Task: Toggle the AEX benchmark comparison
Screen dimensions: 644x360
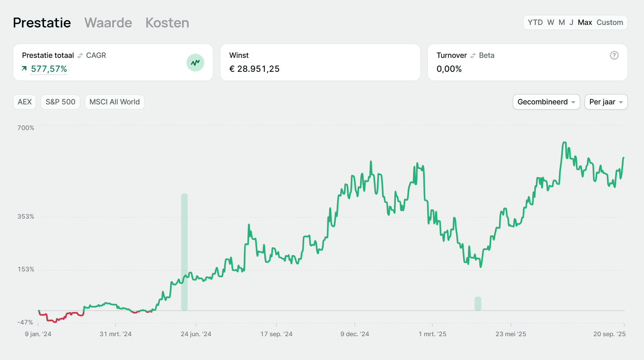Action: (x=25, y=102)
